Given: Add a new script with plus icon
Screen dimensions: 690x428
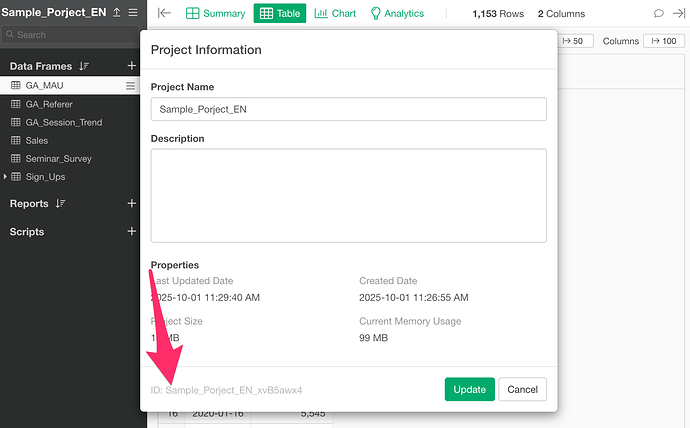Looking at the screenshot, I should point(131,232).
